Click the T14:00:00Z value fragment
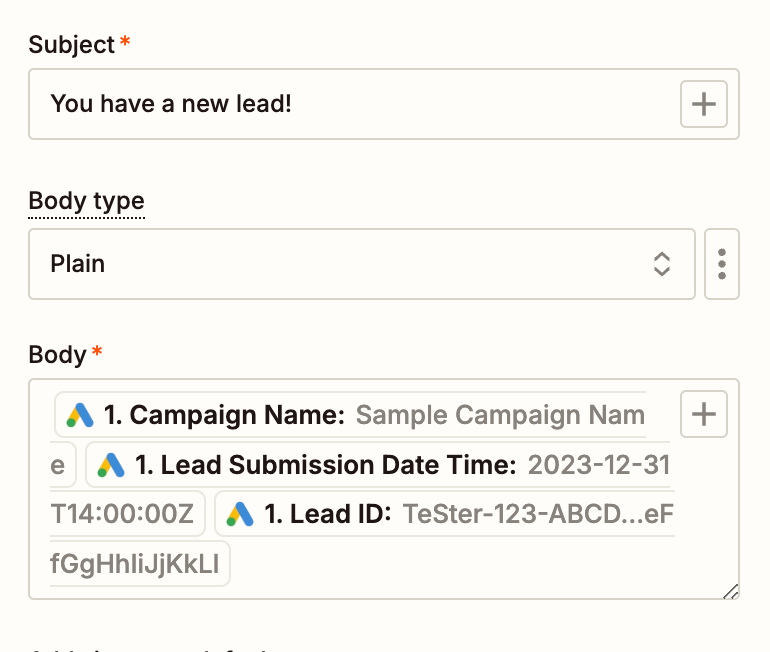This screenshot has height=652, width=770. pyautogui.click(x=124, y=514)
